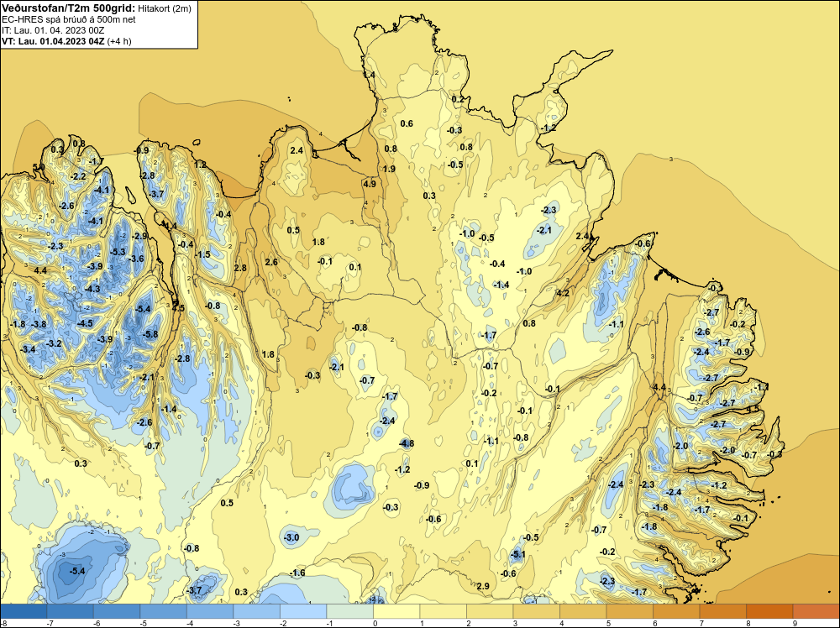Click the -3.2 temperature label
The height and width of the screenshot is (628, 840).
pyautogui.click(x=55, y=343)
